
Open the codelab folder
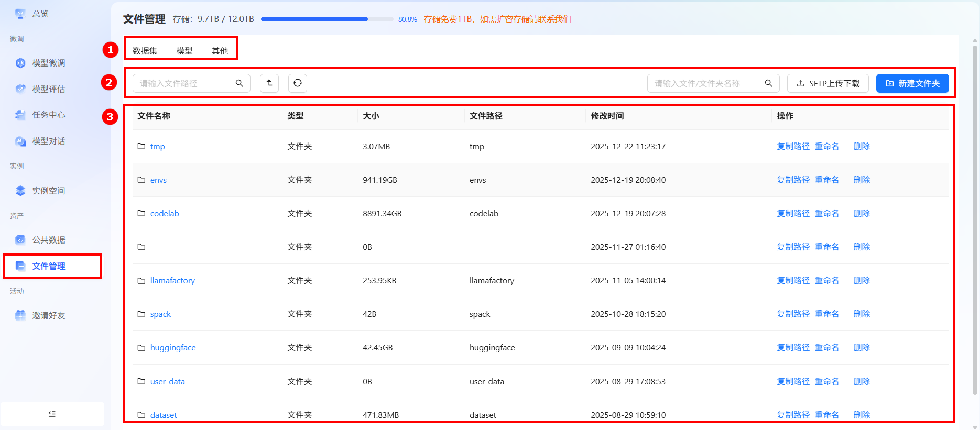[x=165, y=214]
